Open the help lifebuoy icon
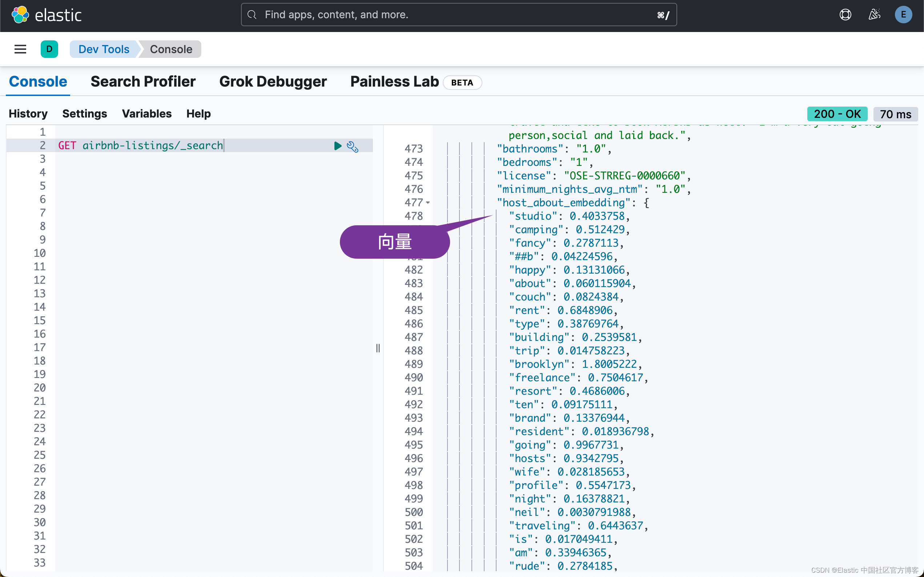The width and height of the screenshot is (924, 577). click(845, 15)
